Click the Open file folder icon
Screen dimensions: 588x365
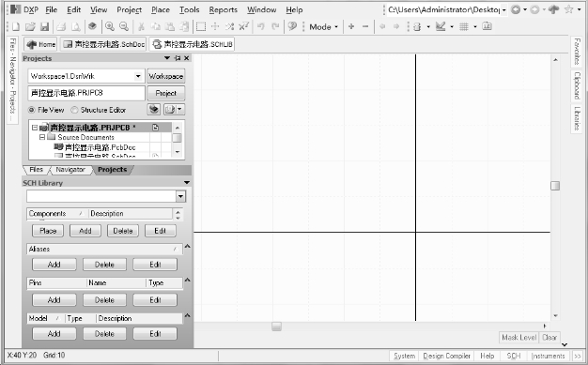(x=30, y=26)
